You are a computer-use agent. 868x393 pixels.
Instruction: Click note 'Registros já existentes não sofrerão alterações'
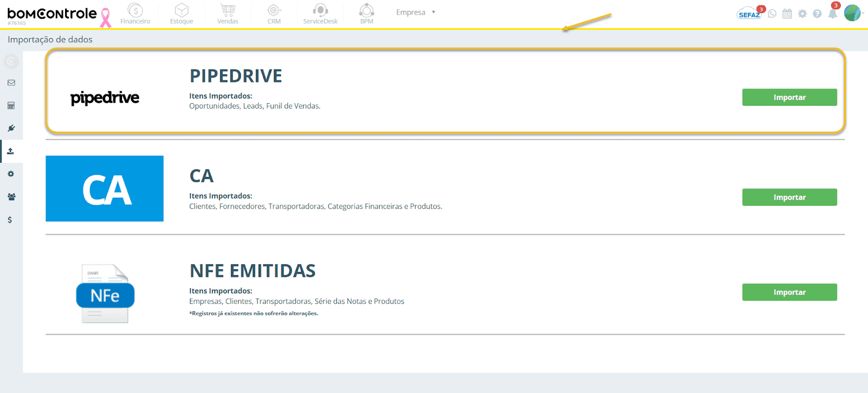254,313
